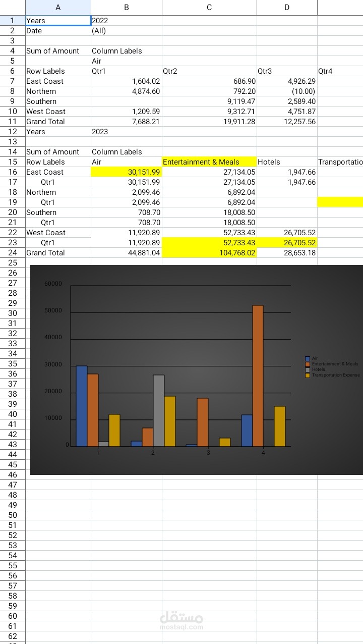Select the Southern label in row 20
363x644 pixels.
pyautogui.click(x=58, y=212)
